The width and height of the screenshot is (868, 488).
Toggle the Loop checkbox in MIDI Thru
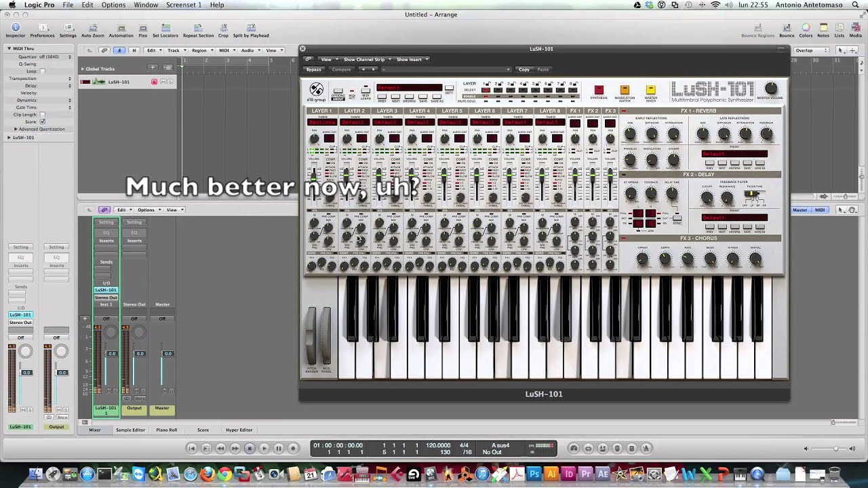pyautogui.click(x=42, y=71)
